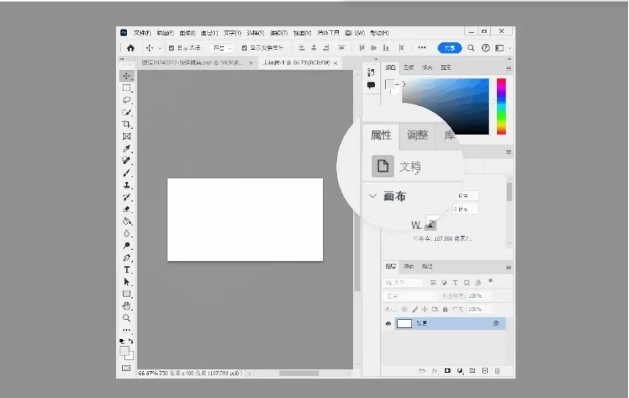Select the Crop tool
This screenshot has height=398, width=629.
[127, 124]
